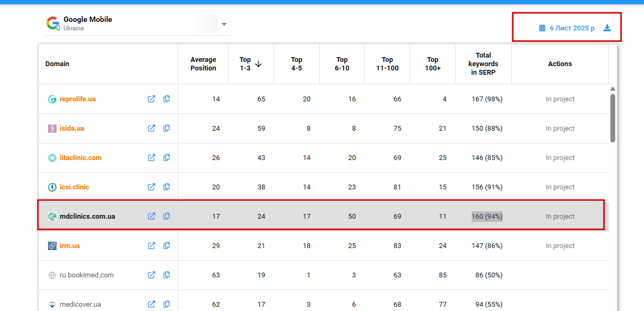Open reprolife.ua in external link icon

[x=152, y=99]
